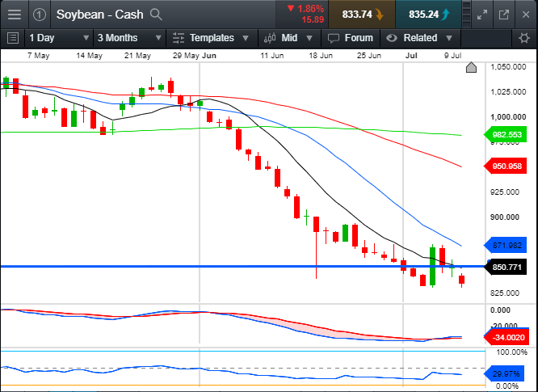538x392 pixels.
Task: Click the 825.000 price axis value
Action: click(x=505, y=293)
